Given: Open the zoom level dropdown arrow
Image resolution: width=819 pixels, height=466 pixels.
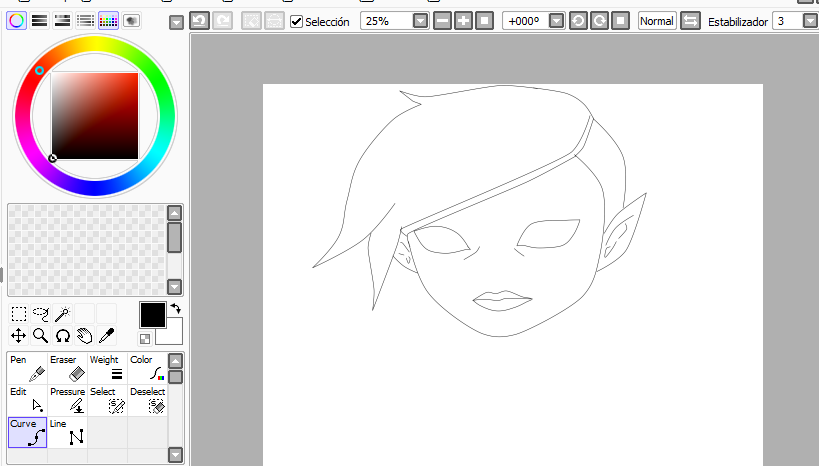Looking at the screenshot, I should [420, 21].
